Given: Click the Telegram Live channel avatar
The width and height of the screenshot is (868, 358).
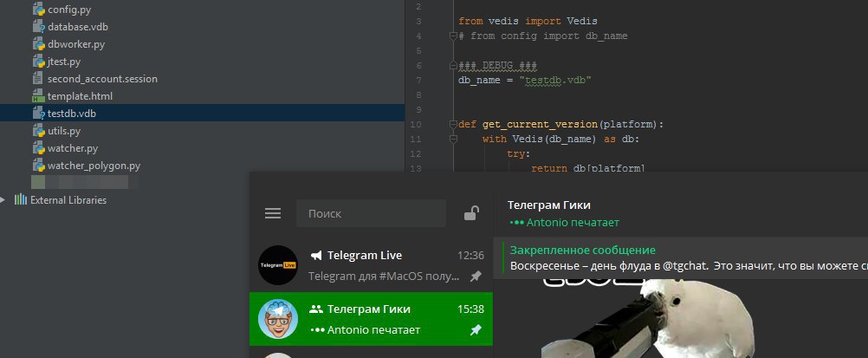Looking at the screenshot, I should (x=278, y=265).
